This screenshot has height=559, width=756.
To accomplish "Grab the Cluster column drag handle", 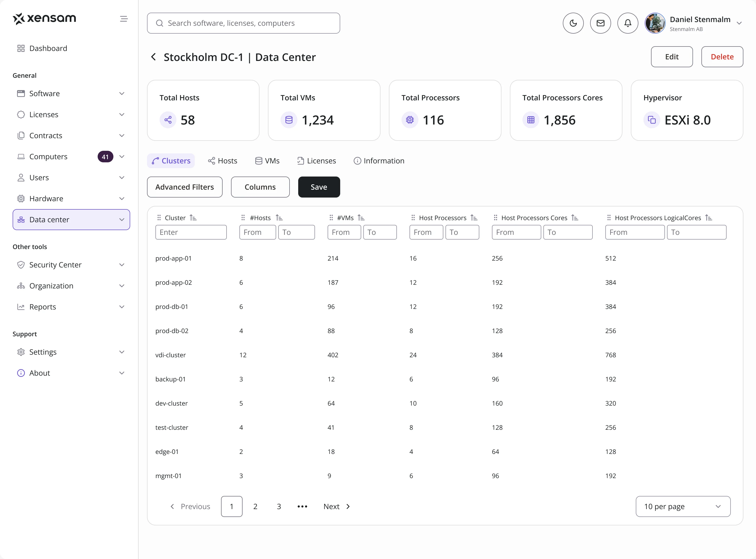I will [159, 218].
